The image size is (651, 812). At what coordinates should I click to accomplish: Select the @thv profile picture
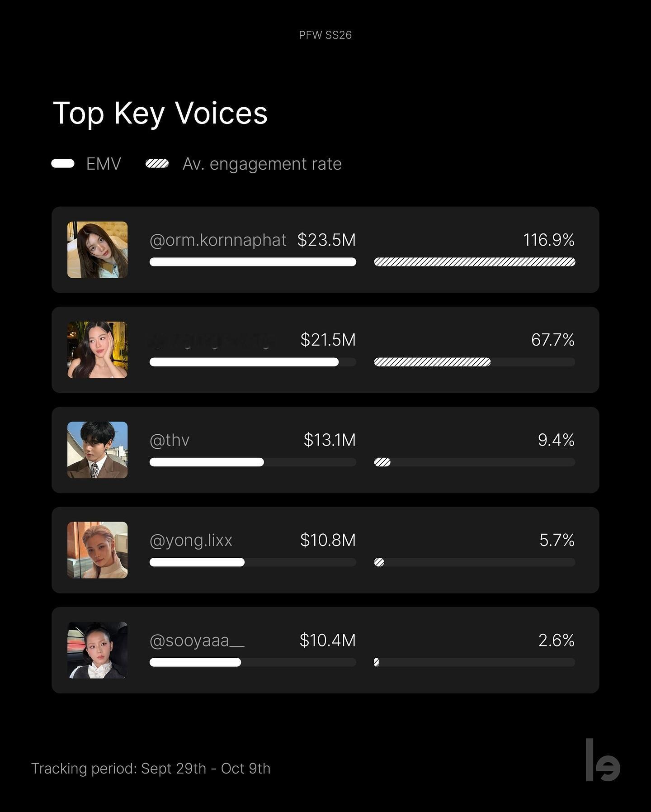[x=97, y=450]
